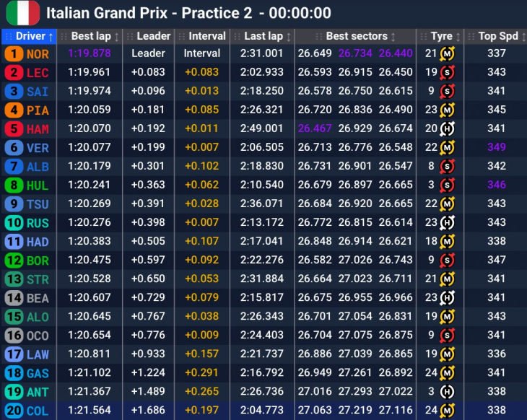
Task: Select driver VER in the list
Action: coord(38,147)
